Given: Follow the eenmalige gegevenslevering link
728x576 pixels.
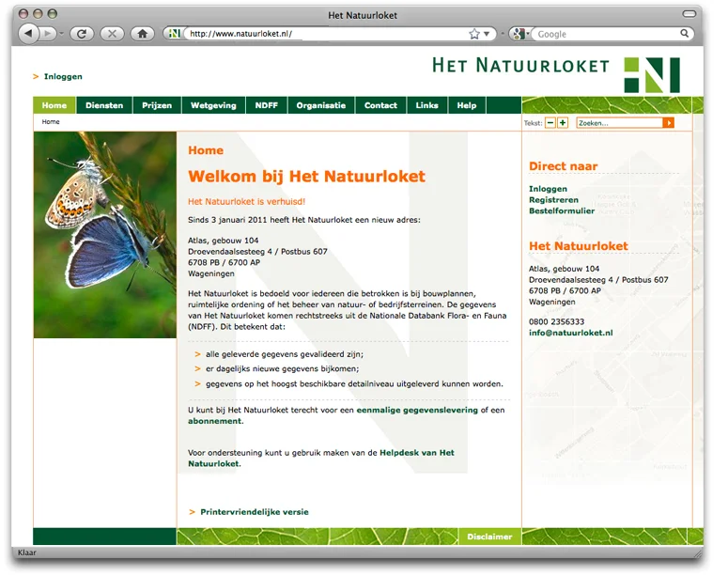Looking at the screenshot, I should click(417, 411).
